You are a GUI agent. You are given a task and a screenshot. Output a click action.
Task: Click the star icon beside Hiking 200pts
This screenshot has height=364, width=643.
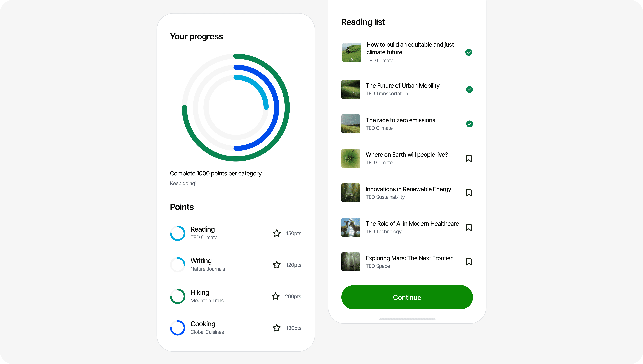(x=275, y=296)
